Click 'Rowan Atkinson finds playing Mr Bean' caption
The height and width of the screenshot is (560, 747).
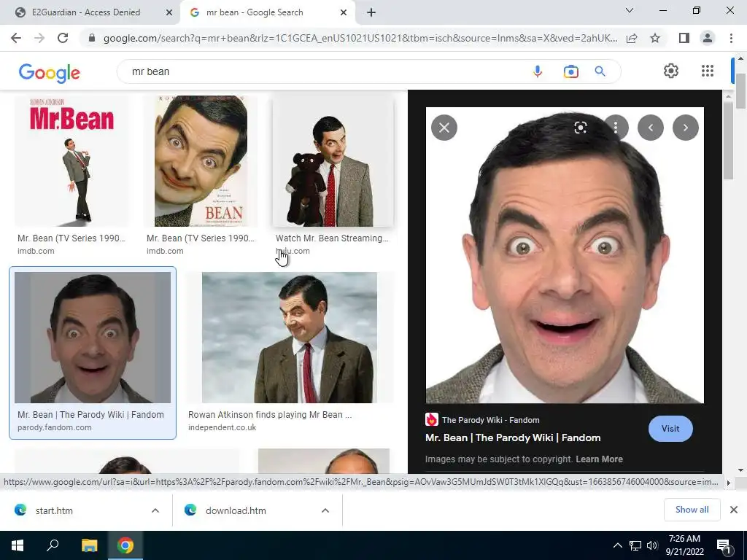(270, 415)
